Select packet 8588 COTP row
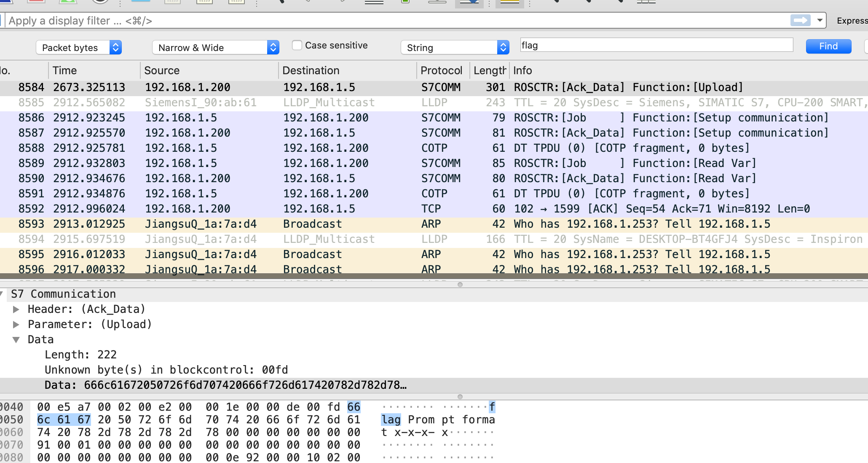Image resolution: width=868 pixels, height=463 pixels. pyautogui.click(x=434, y=148)
